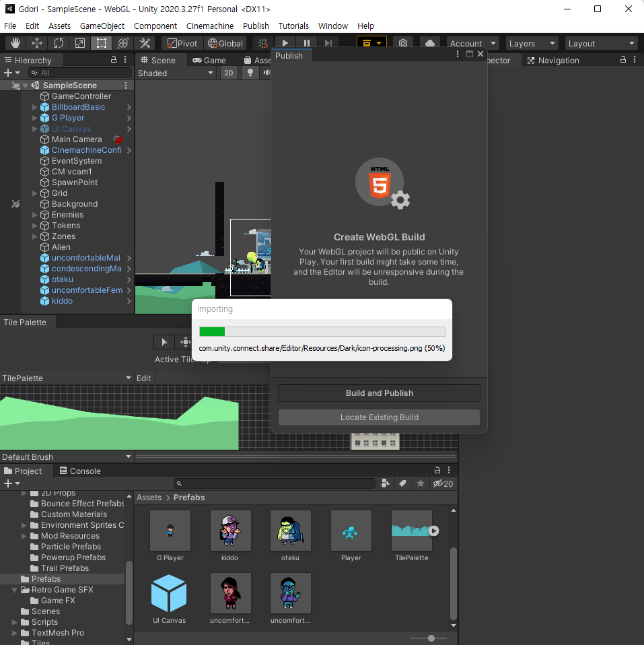Open Shaded draw mode dropdown

click(x=176, y=73)
